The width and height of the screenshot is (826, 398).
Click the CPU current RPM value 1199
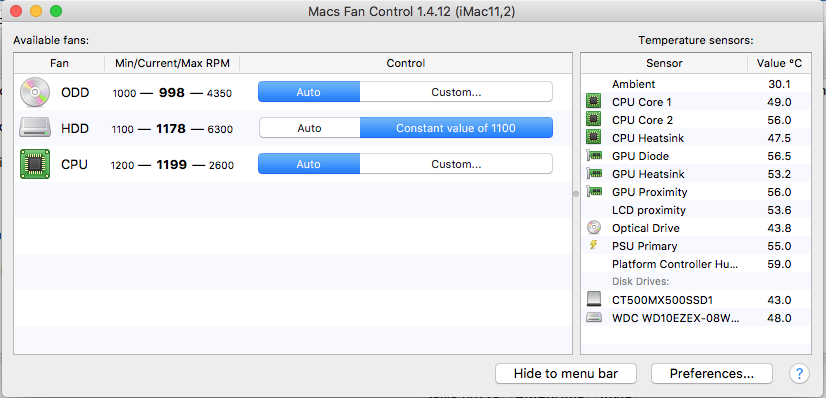point(171,165)
